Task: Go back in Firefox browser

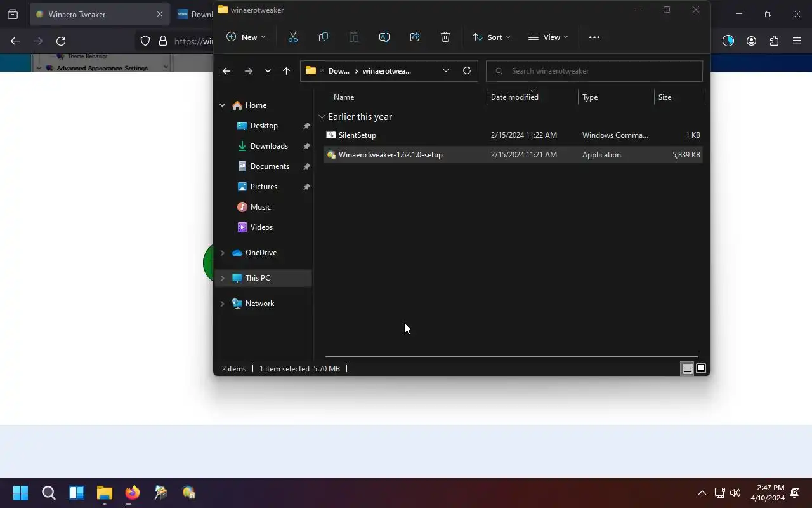Action: pyautogui.click(x=15, y=41)
